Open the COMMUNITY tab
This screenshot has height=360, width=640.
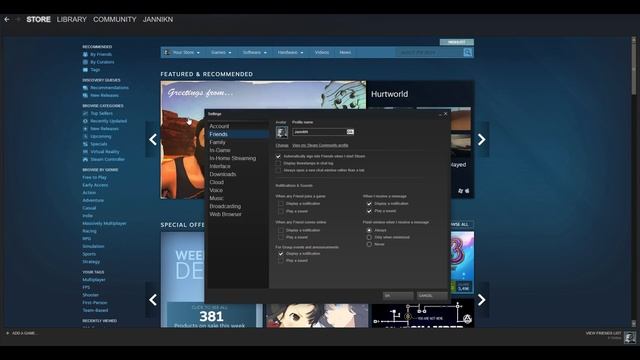pos(115,19)
